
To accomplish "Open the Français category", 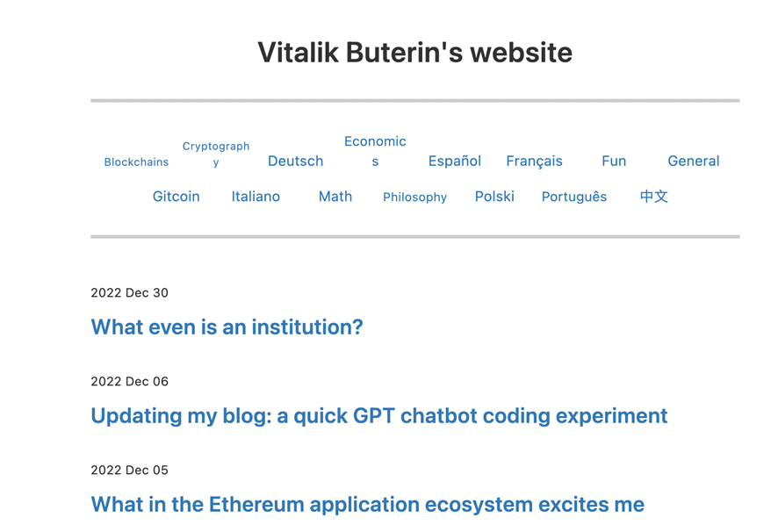I will (534, 161).
